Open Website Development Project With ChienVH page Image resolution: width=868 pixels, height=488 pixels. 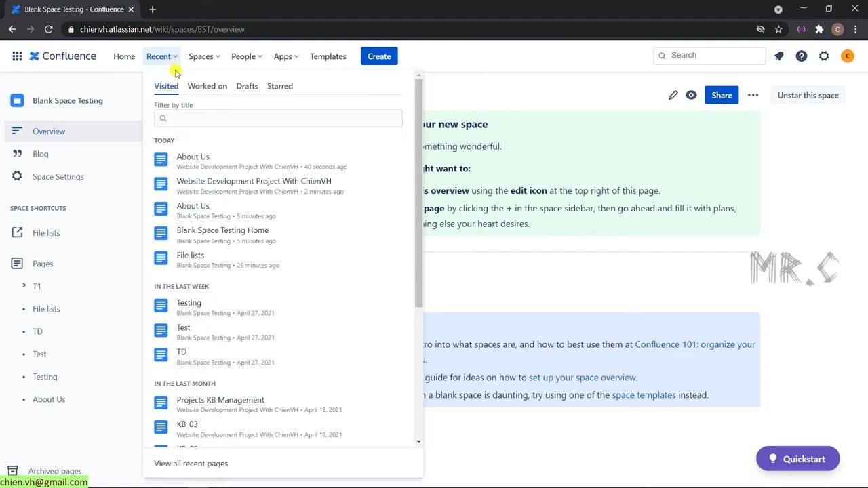(x=253, y=186)
